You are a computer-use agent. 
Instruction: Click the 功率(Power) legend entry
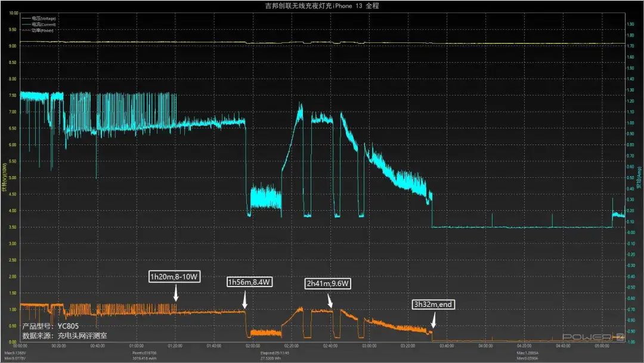coord(38,30)
